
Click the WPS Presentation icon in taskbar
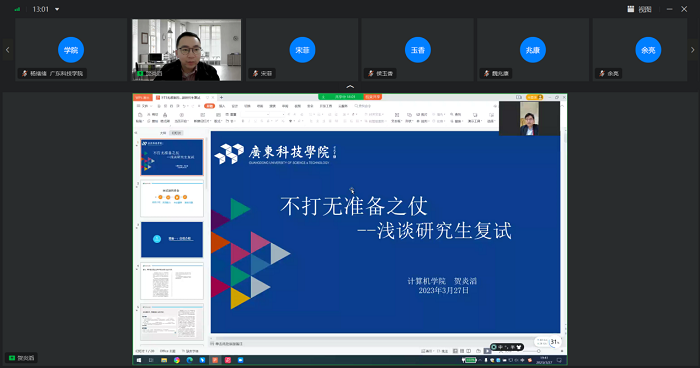(x=215, y=360)
